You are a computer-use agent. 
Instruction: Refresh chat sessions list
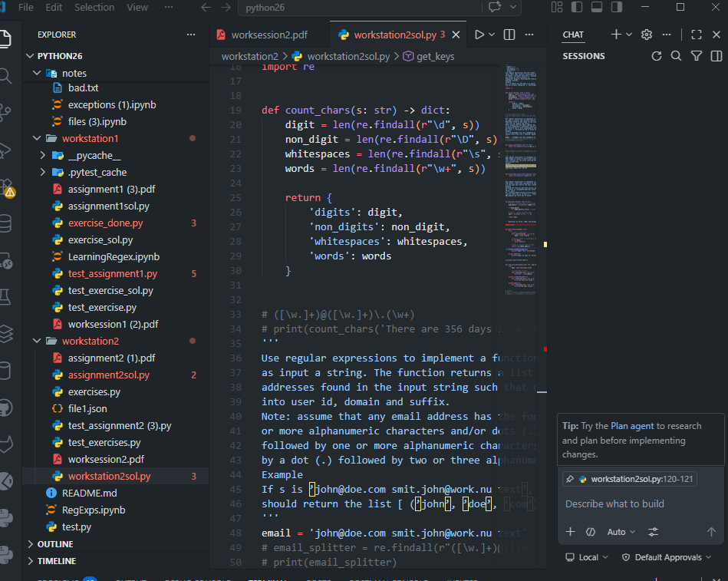(656, 56)
